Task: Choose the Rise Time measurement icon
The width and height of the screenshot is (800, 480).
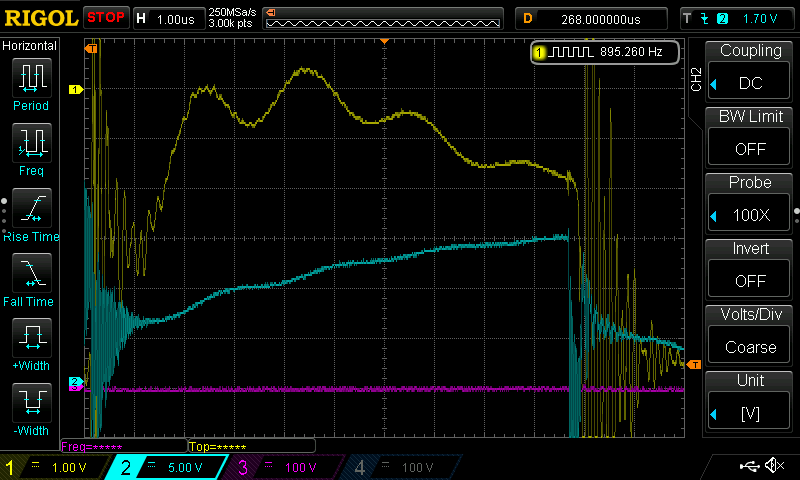Action: [30, 208]
